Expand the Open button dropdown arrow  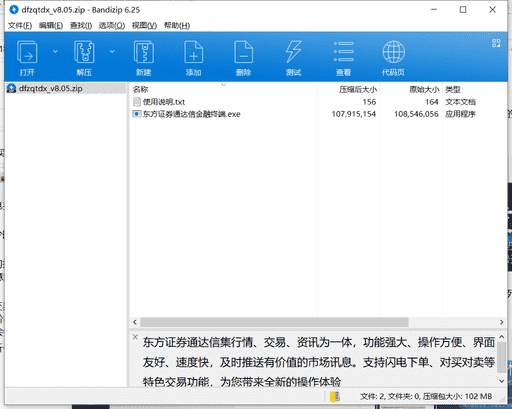coord(55,51)
